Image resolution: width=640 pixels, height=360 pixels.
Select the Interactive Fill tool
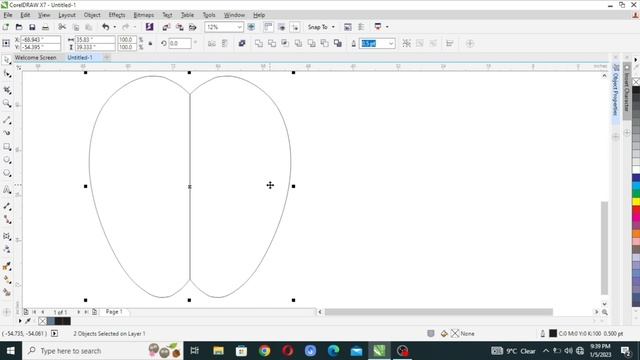tap(7, 280)
